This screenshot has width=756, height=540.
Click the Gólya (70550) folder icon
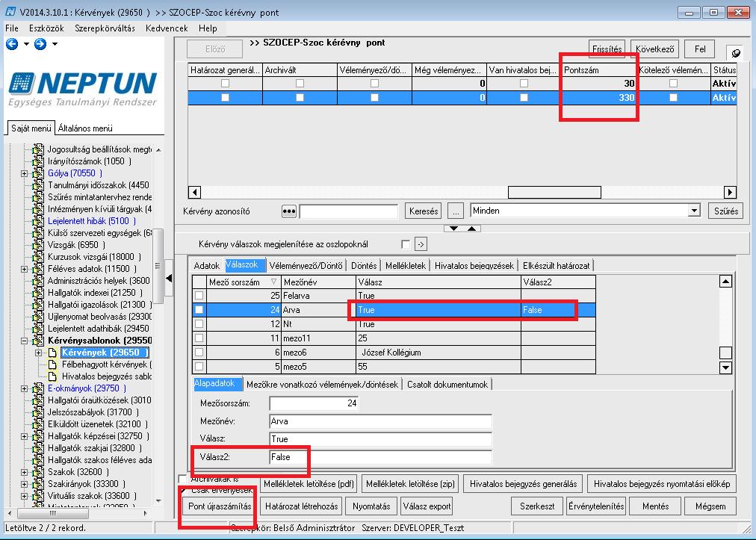coord(38,173)
